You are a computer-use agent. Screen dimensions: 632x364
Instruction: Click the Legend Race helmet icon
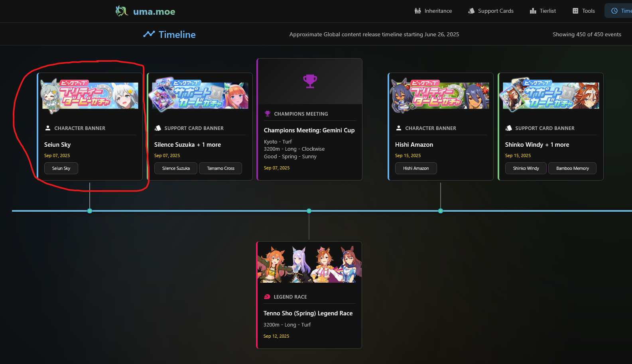(267, 297)
